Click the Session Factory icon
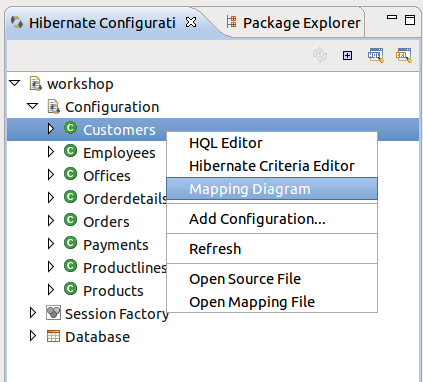 (x=53, y=313)
